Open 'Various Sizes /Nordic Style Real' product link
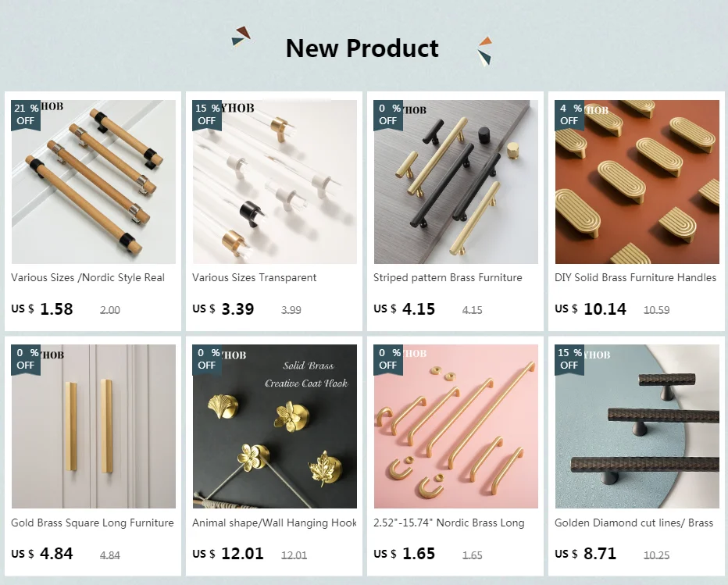Image resolution: width=728 pixels, height=585 pixels. (87, 277)
